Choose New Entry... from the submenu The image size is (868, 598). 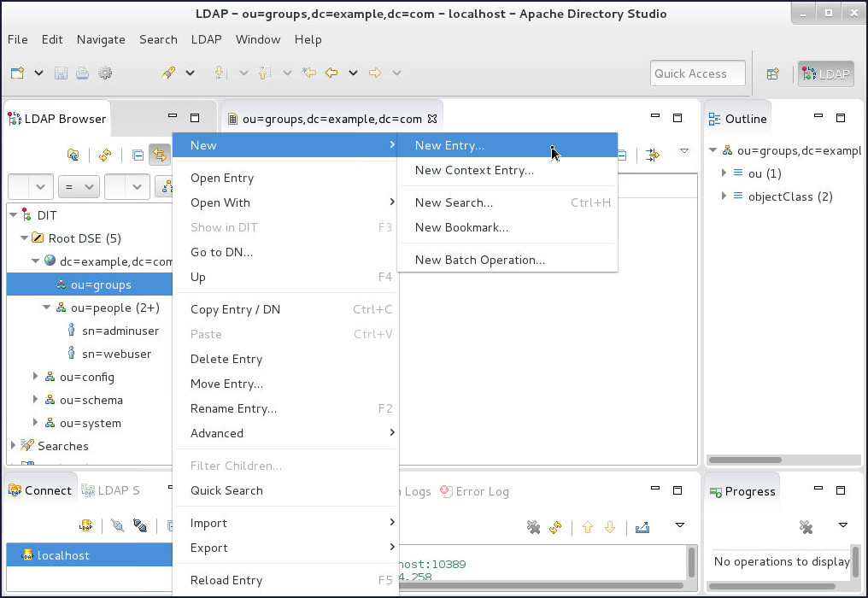[x=507, y=145]
